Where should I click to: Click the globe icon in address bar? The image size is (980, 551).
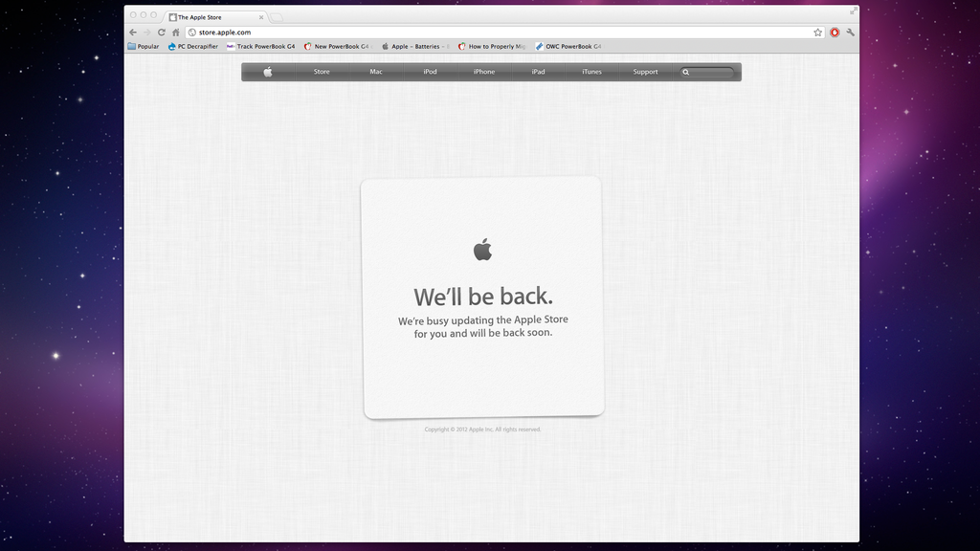point(191,33)
